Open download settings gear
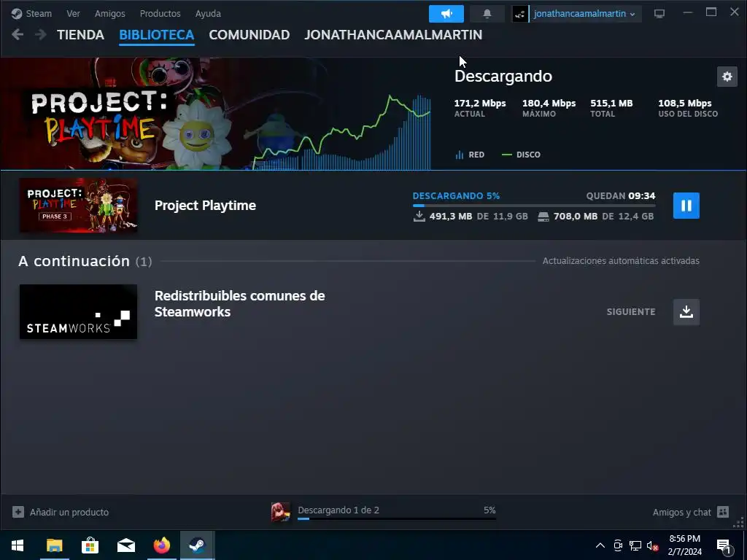 [727, 77]
